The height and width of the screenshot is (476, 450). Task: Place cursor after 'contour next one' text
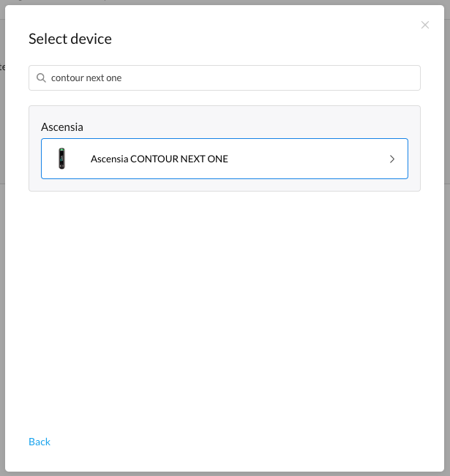click(122, 78)
